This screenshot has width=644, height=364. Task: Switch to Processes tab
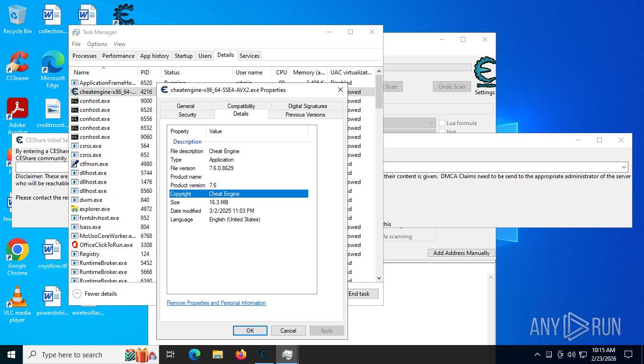84,56
